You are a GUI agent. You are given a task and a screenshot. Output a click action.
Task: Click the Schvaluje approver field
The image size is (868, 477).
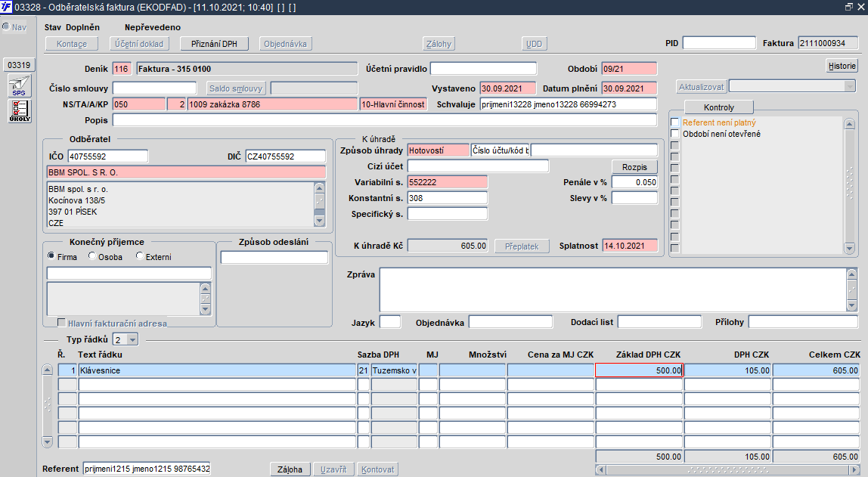[x=569, y=104]
